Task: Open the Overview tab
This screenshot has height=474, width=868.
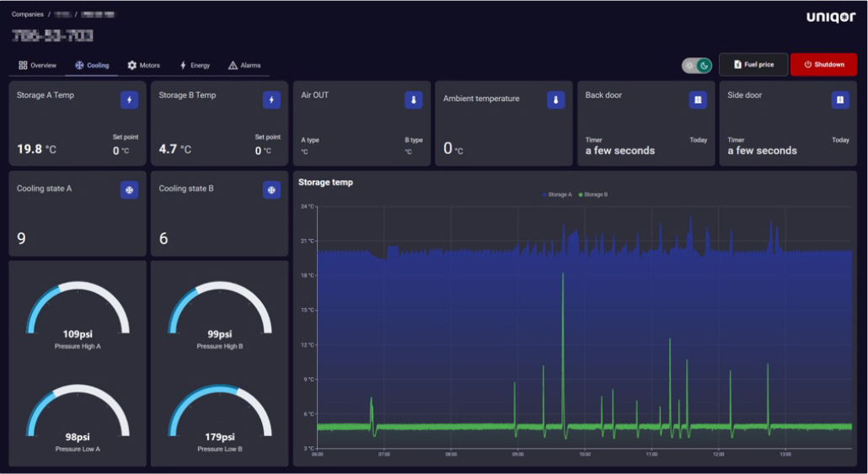Action: coord(38,66)
